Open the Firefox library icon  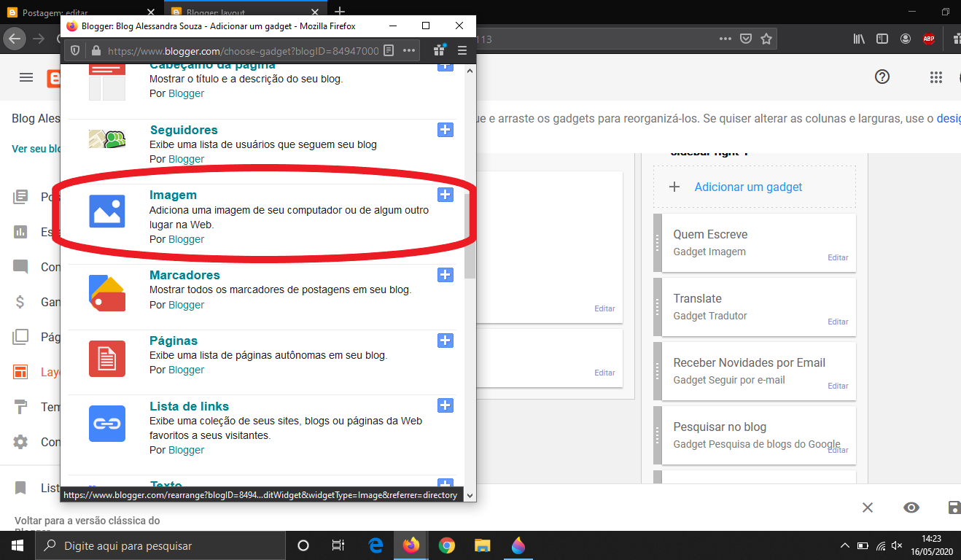point(859,39)
